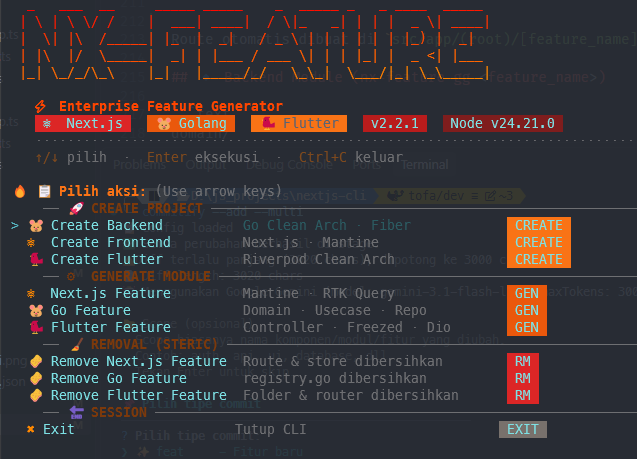Click the Next.js header badge
This screenshot has width=637, height=459.
point(83,123)
